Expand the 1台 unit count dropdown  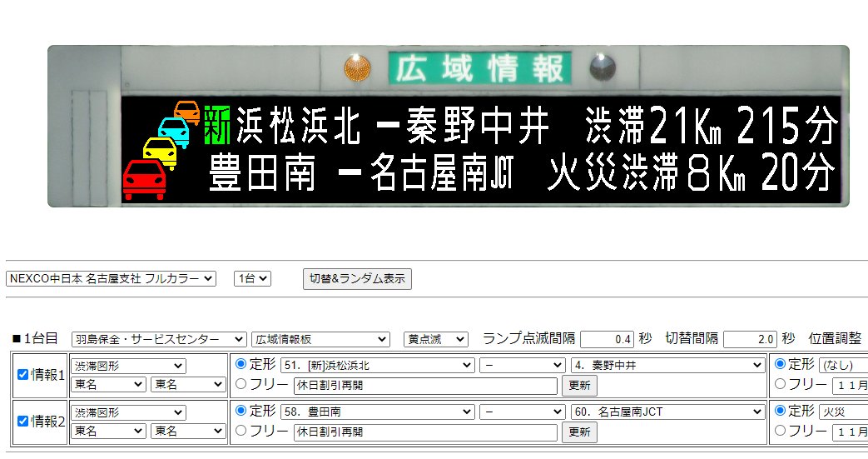pos(251,279)
